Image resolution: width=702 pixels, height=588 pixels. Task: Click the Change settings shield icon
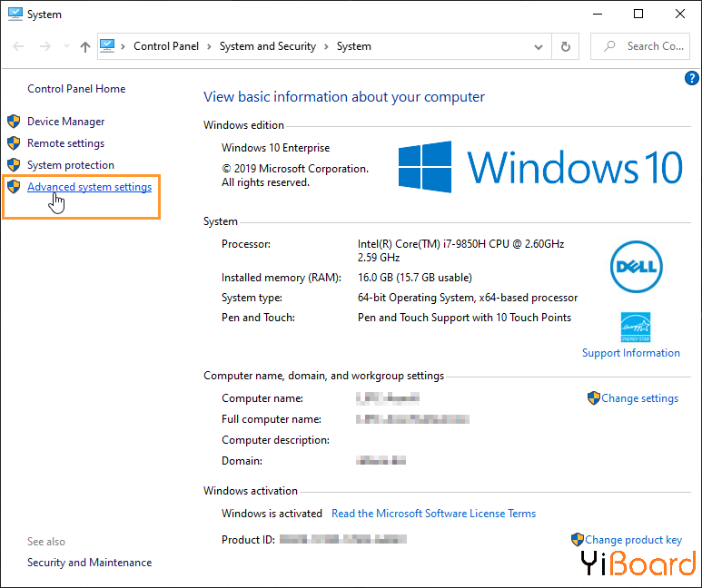coord(594,397)
